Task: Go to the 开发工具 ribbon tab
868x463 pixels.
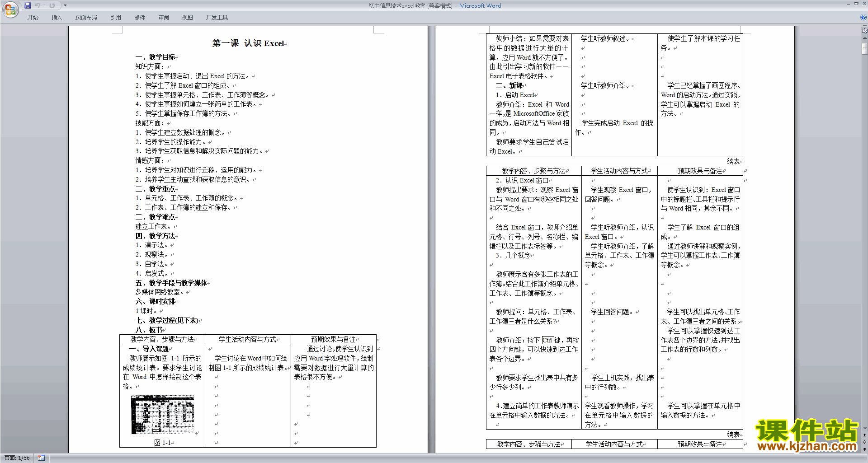Action: click(217, 18)
